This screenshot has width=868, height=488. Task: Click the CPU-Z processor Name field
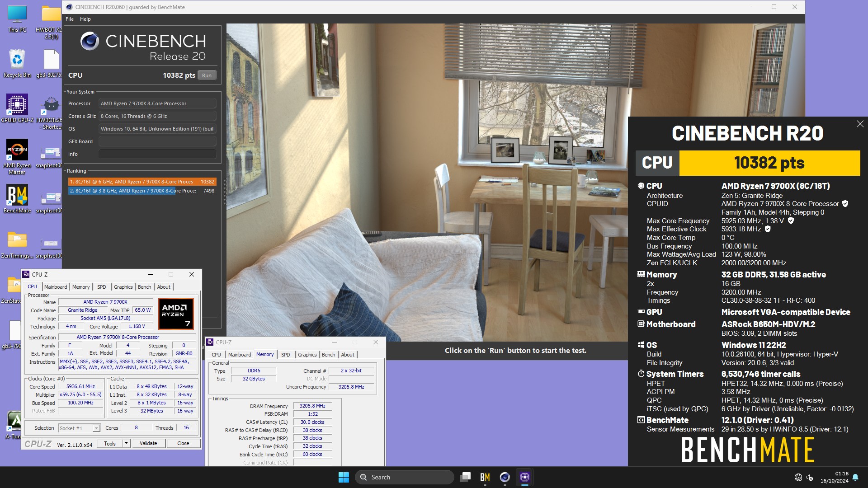pos(105,302)
